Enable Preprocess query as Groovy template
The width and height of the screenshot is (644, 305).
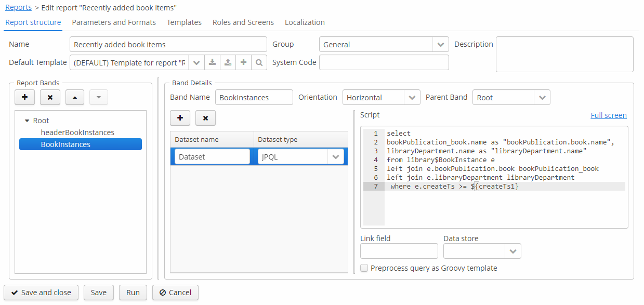364,268
